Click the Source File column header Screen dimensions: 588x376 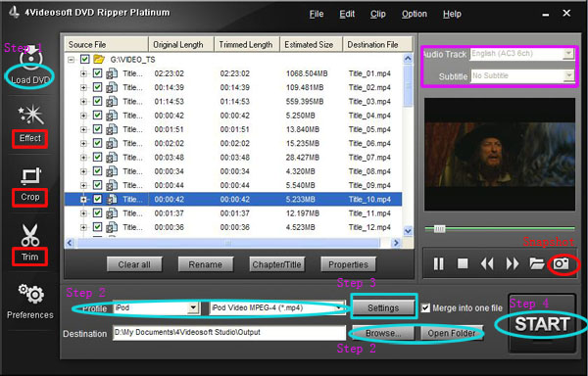[107, 45]
